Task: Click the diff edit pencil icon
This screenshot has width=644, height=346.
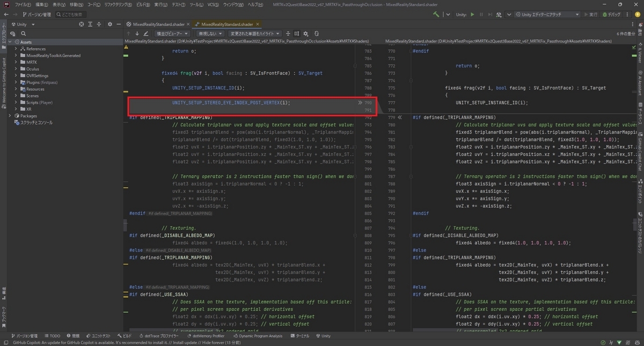Action: pyautogui.click(x=147, y=33)
